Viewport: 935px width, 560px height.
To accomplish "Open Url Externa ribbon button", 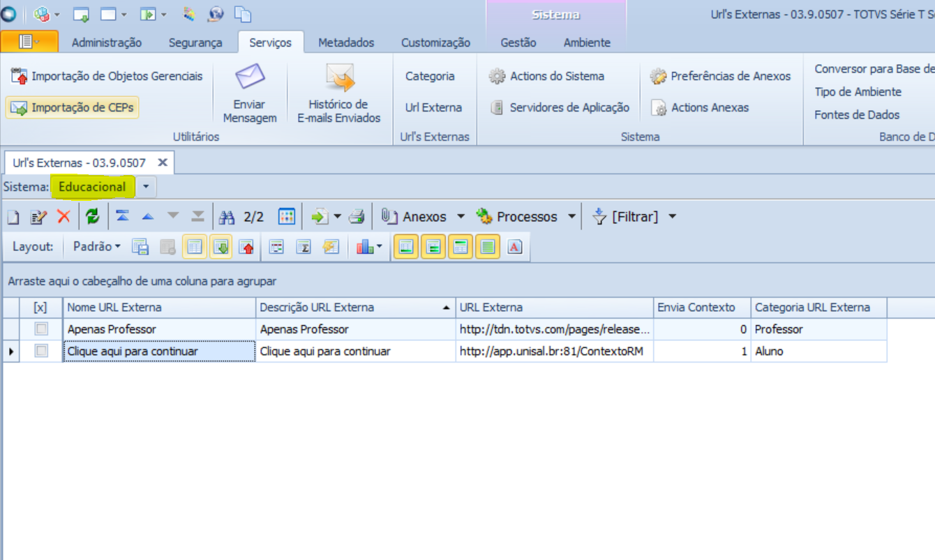I will tap(433, 107).
